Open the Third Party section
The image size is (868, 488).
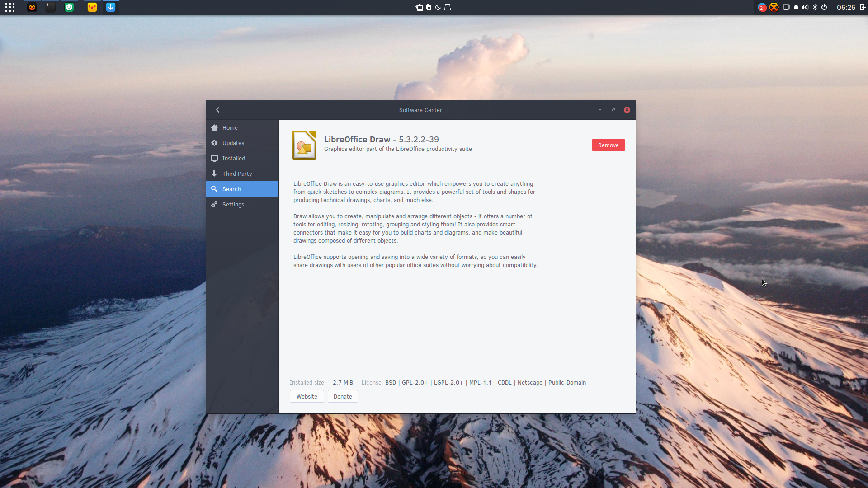coord(242,174)
